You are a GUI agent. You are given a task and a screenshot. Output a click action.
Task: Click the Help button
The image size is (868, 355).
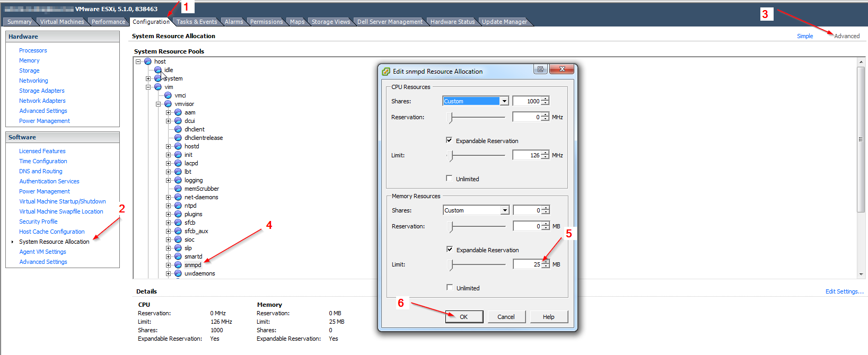click(x=549, y=317)
